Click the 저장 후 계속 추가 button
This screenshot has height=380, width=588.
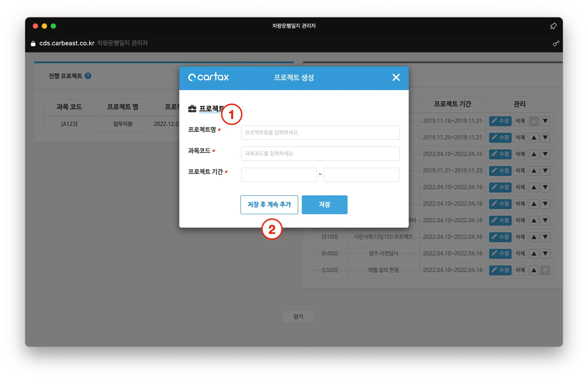[269, 205]
